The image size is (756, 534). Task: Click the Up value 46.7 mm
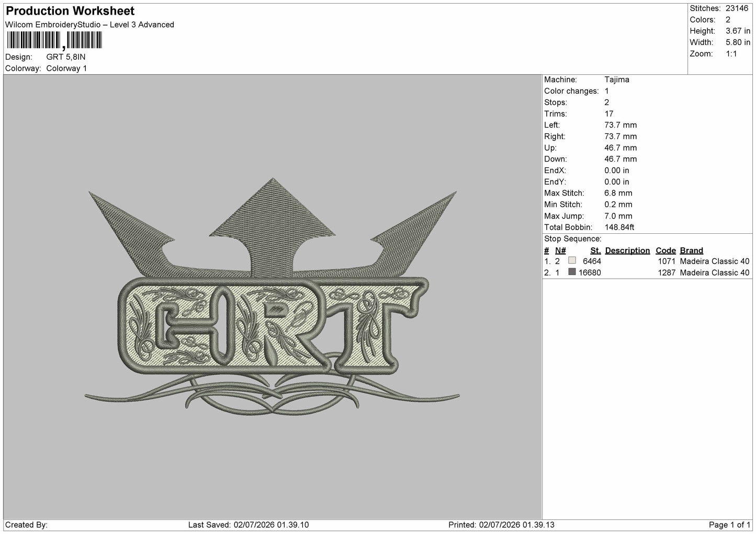click(x=620, y=148)
